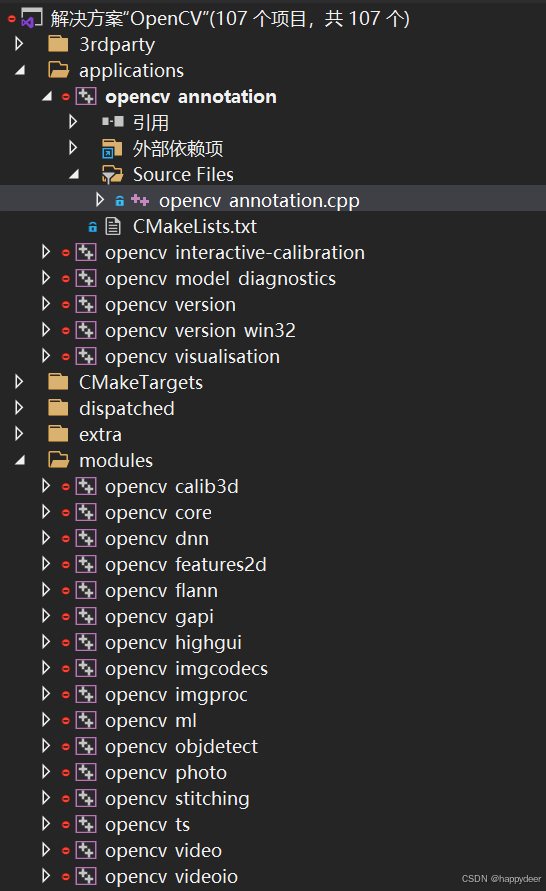
Task: Select the opencv_annotation.cpp file name
Action: click(x=259, y=201)
